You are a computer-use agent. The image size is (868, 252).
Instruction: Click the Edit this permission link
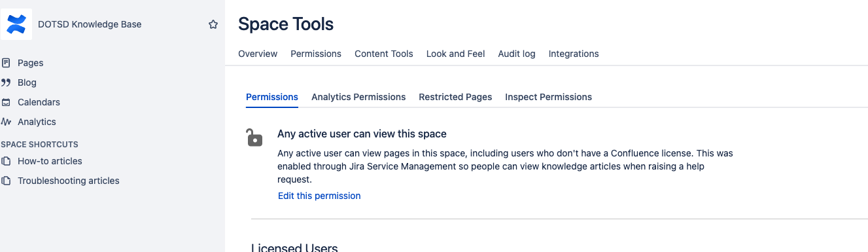[319, 196]
